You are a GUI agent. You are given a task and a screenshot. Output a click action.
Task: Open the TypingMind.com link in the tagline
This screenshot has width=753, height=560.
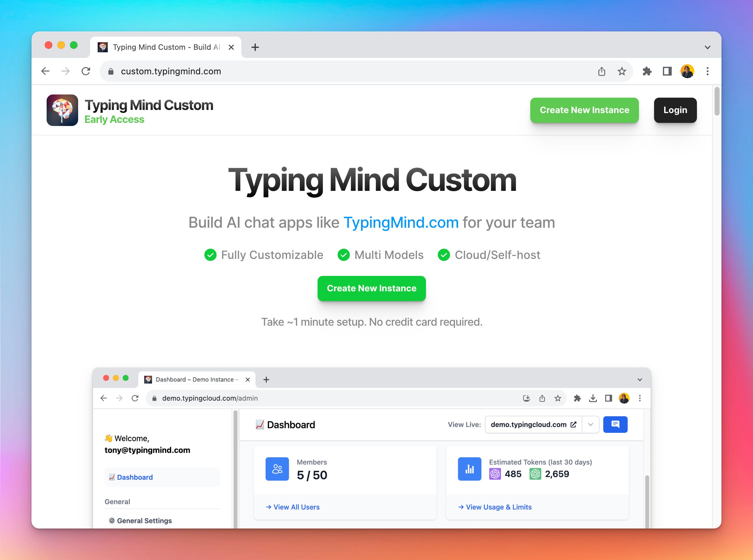(x=401, y=223)
